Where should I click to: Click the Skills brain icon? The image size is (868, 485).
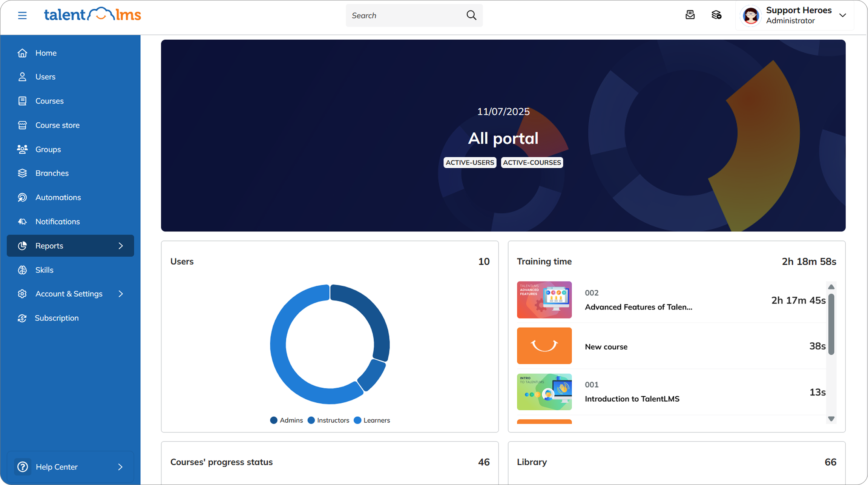click(22, 270)
